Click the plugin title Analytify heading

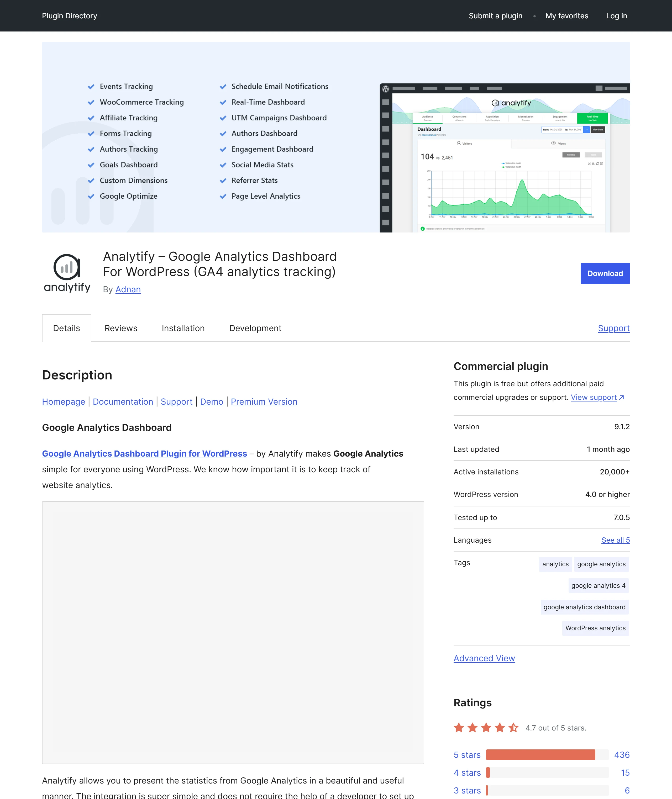tap(220, 264)
